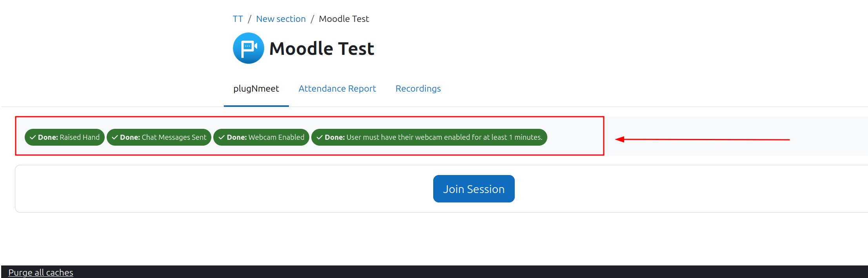Switch to the plugNmeet tab
868x278 pixels.
point(256,88)
